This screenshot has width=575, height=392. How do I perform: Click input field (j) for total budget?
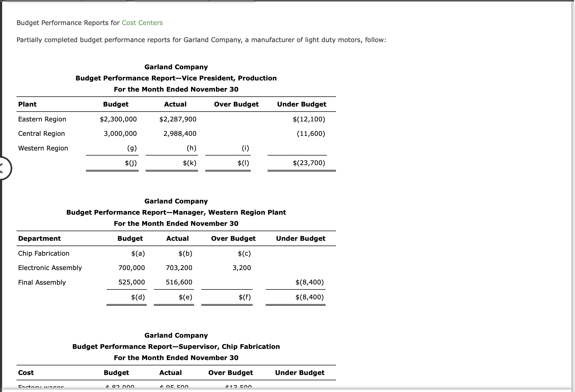(131, 163)
